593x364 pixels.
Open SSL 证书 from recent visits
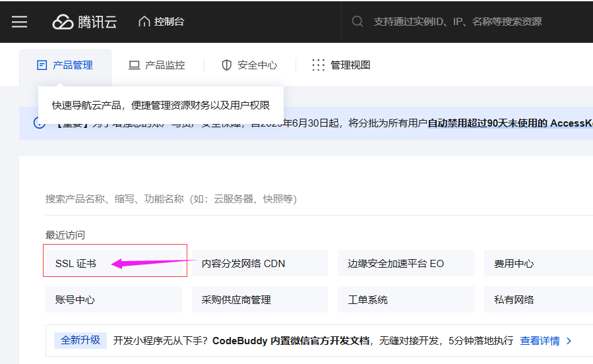point(114,263)
